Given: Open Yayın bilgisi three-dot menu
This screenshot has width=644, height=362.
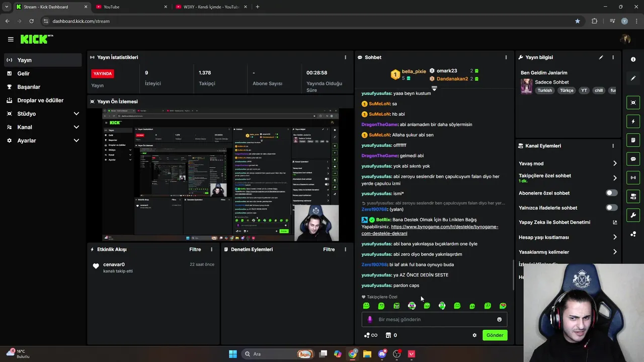Looking at the screenshot, I should 613,57.
